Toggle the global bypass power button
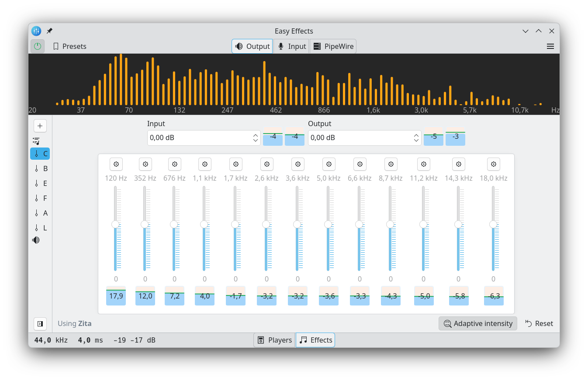 click(x=38, y=46)
